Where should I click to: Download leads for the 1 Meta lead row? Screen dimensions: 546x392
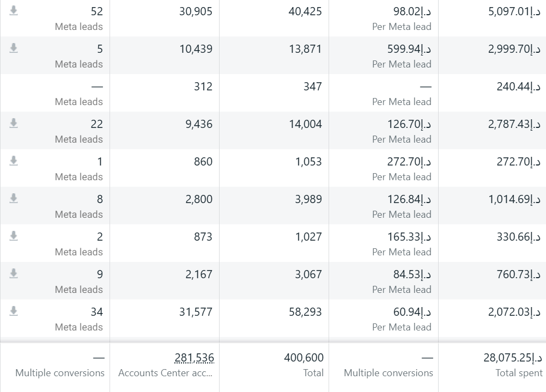pos(14,161)
